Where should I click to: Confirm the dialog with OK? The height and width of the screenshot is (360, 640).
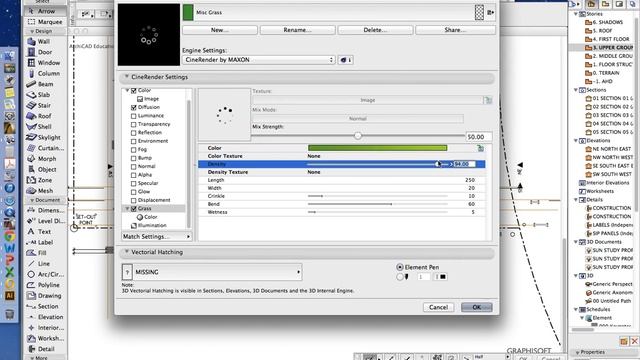point(476,307)
